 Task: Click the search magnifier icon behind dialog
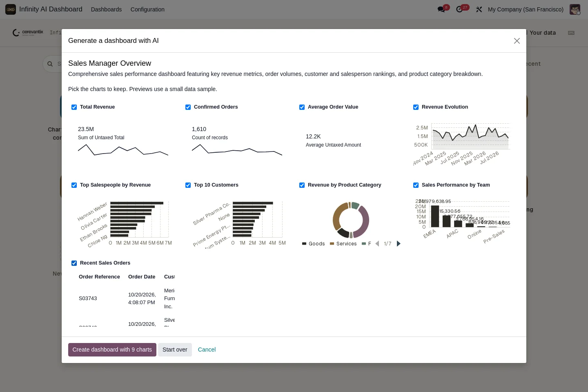[x=50, y=64]
